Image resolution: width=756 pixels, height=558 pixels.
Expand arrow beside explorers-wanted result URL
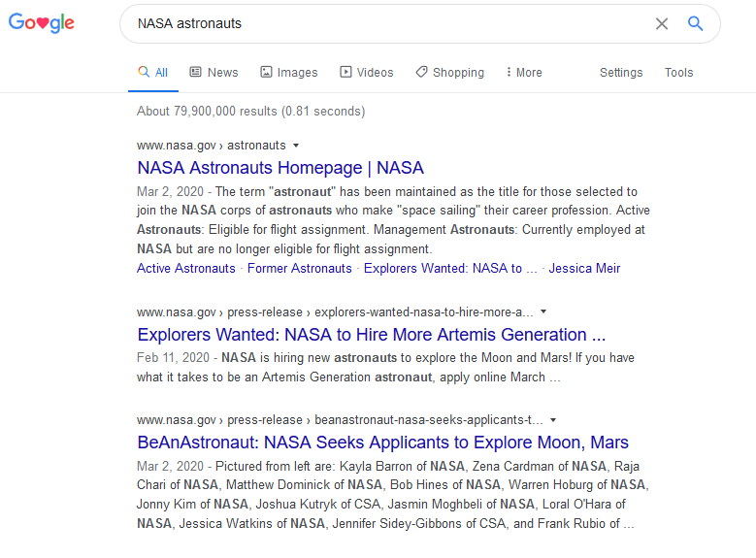(x=543, y=312)
